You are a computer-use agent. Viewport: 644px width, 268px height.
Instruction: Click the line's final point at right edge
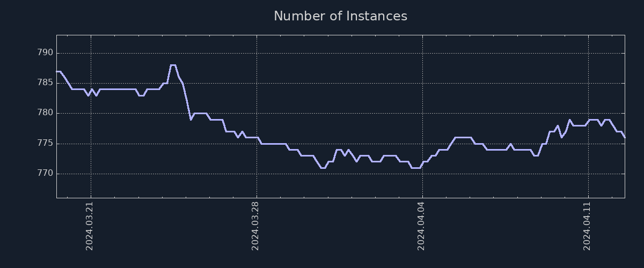(624, 137)
